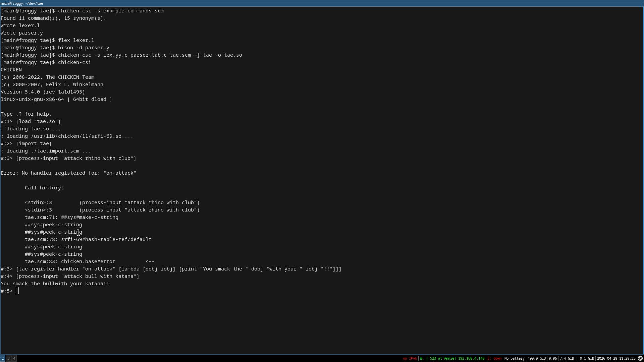Click the Ethernet 'E: down' status
Image resolution: width=644 pixels, height=362 pixels.
pyautogui.click(x=494, y=358)
